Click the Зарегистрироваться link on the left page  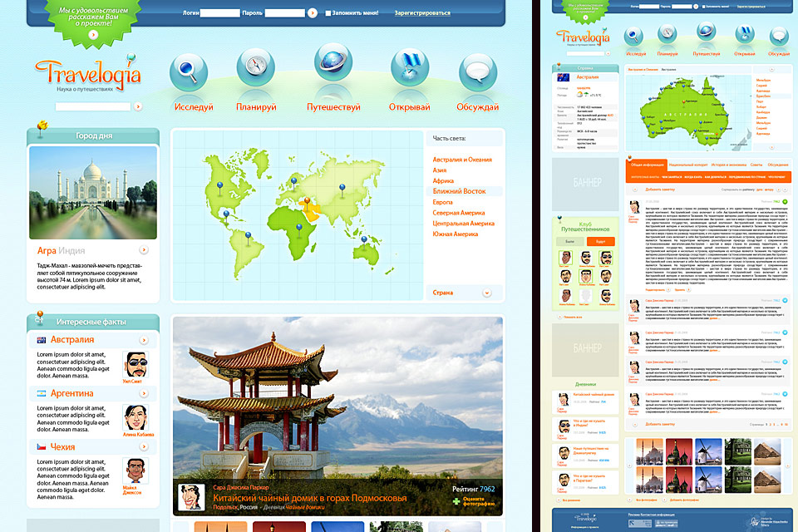(422, 13)
